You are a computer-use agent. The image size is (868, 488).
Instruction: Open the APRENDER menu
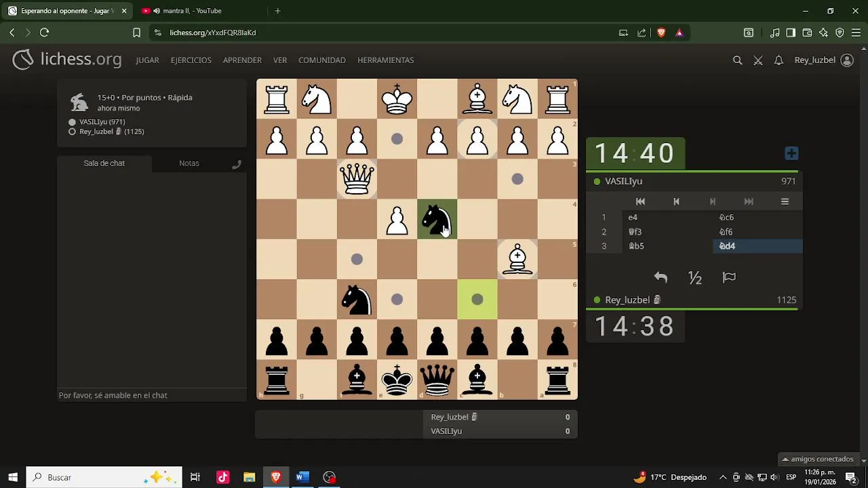pyautogui.click(x=242, y=60)
